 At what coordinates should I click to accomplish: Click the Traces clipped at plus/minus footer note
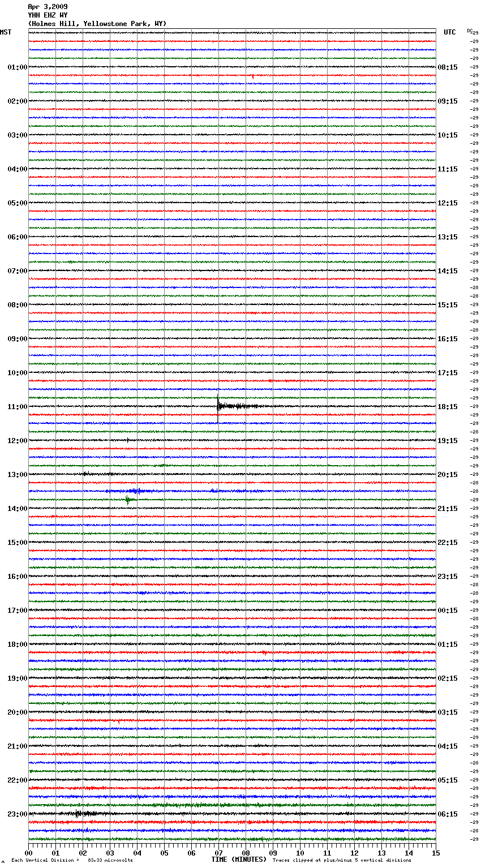[x=342, y=860]
